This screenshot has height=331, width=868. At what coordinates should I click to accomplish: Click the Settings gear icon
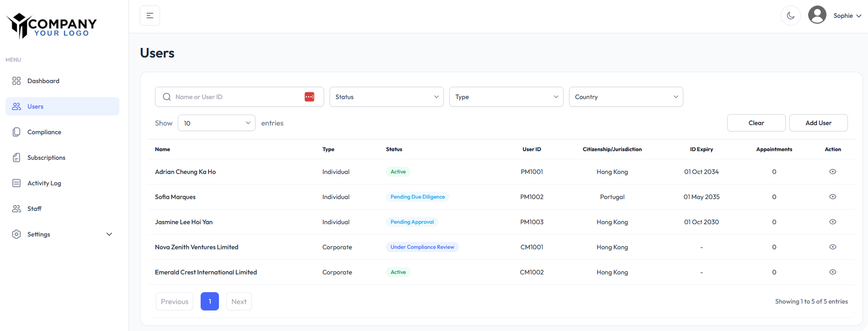tap(16, 234)
